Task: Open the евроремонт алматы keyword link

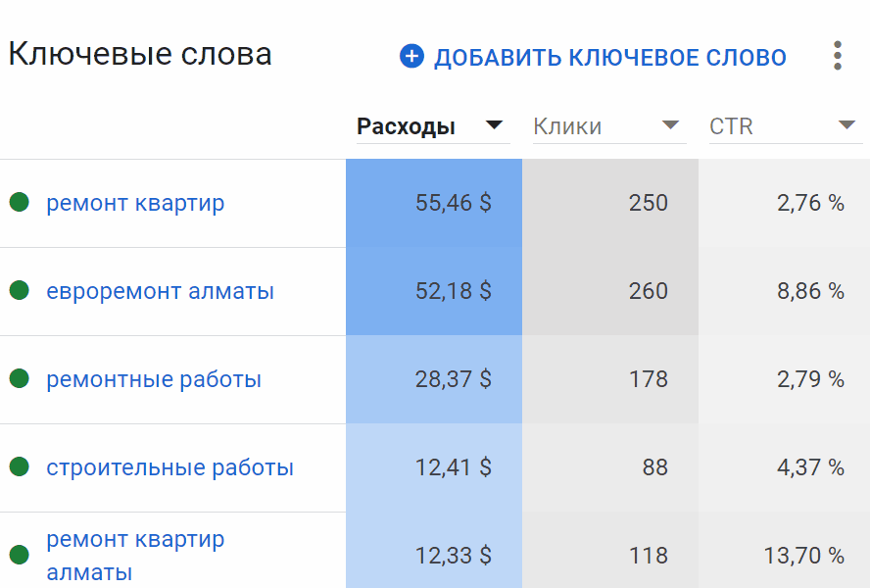Action: coord(160,291)
